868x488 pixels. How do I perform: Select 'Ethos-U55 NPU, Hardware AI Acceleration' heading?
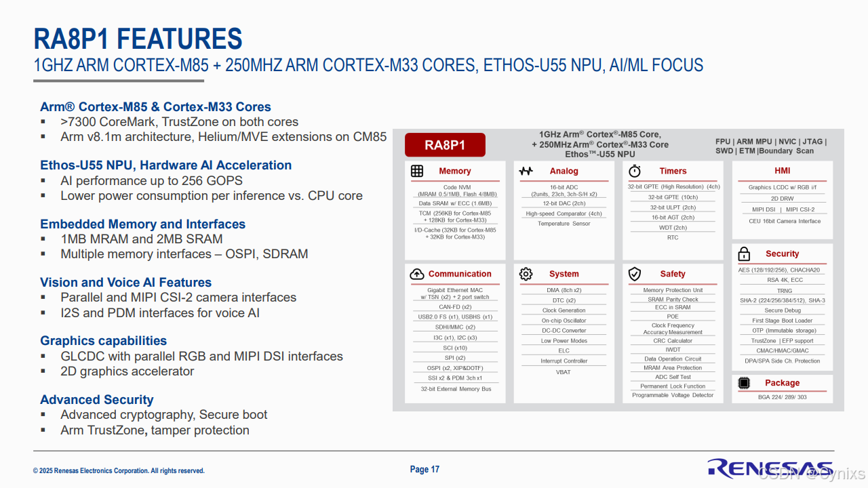165,165
